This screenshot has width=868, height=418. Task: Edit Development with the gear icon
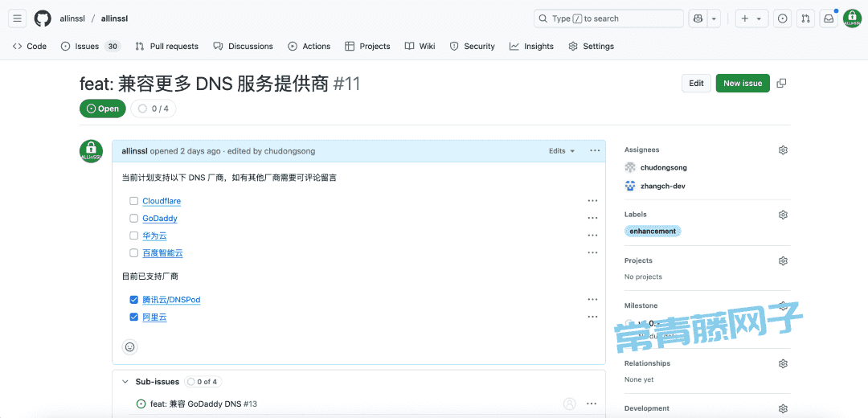click(x=783, y=408)
